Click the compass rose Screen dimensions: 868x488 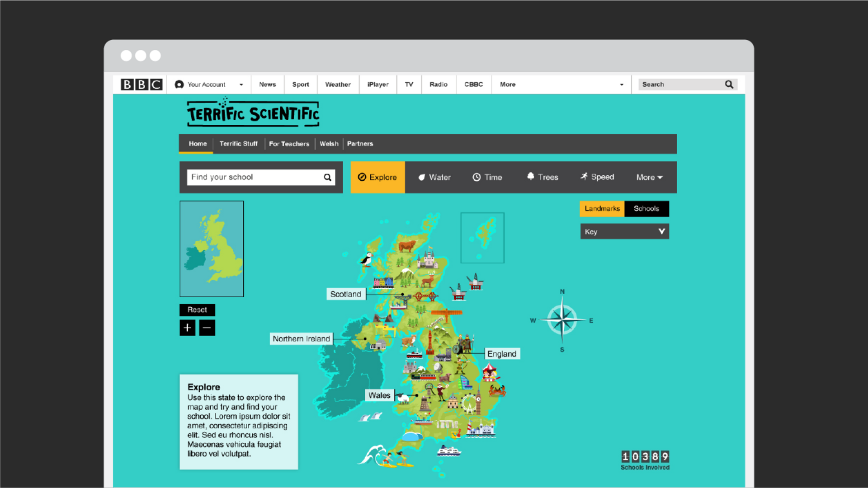[x=562, y=320]
